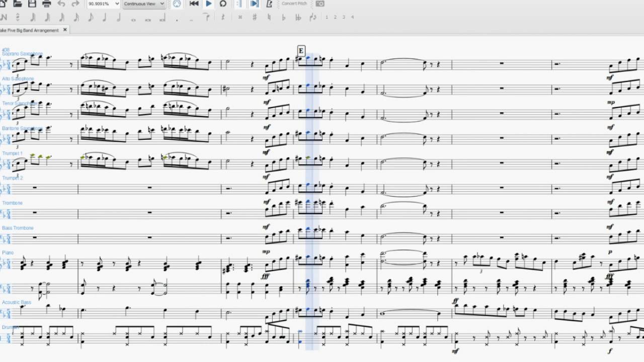Select the 16th note duration
644x362 pixels.
pos(76,17)
